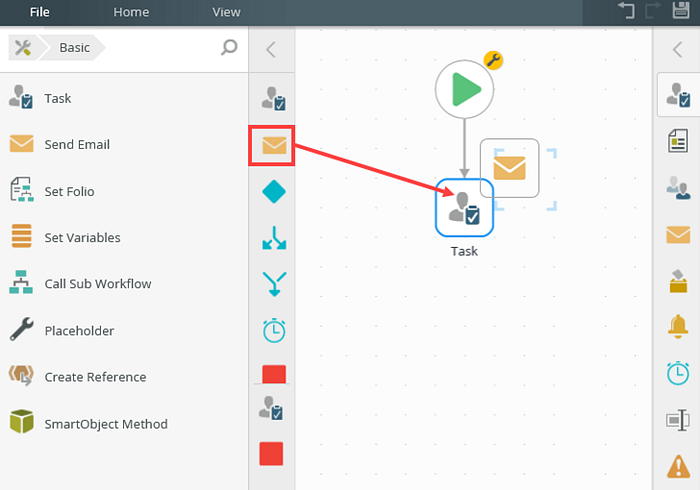Viewport: 700px width, 490px height.
Task: Open the Home tab
Action: pos(131,12)
